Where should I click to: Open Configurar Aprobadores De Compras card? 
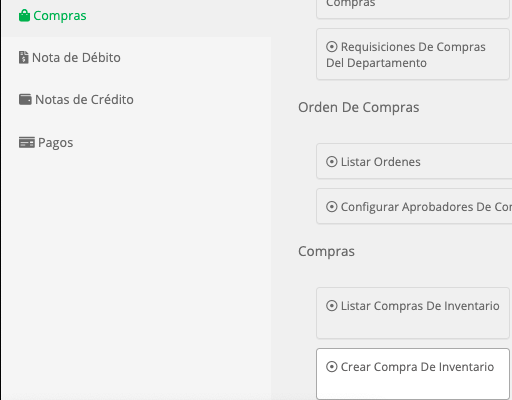click(414, 206)
